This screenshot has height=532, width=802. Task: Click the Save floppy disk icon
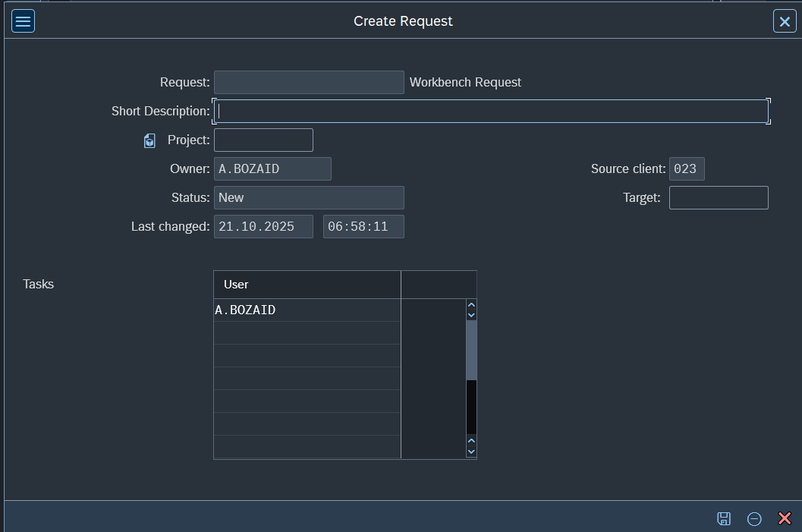coord(724,518)
